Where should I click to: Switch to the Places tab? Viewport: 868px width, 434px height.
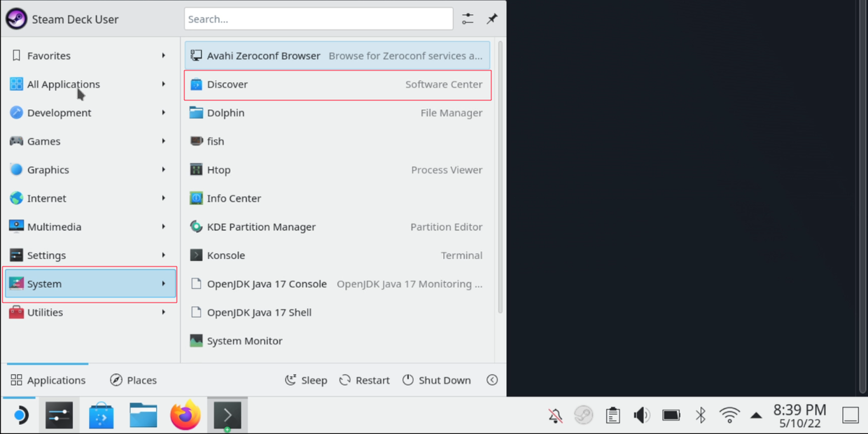click(134, 380)
